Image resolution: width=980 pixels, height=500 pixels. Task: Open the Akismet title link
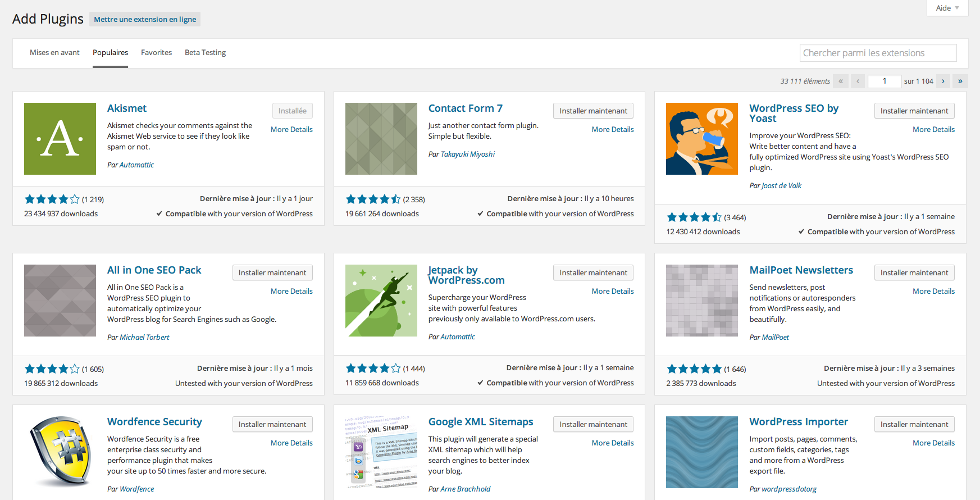(127, 108)
